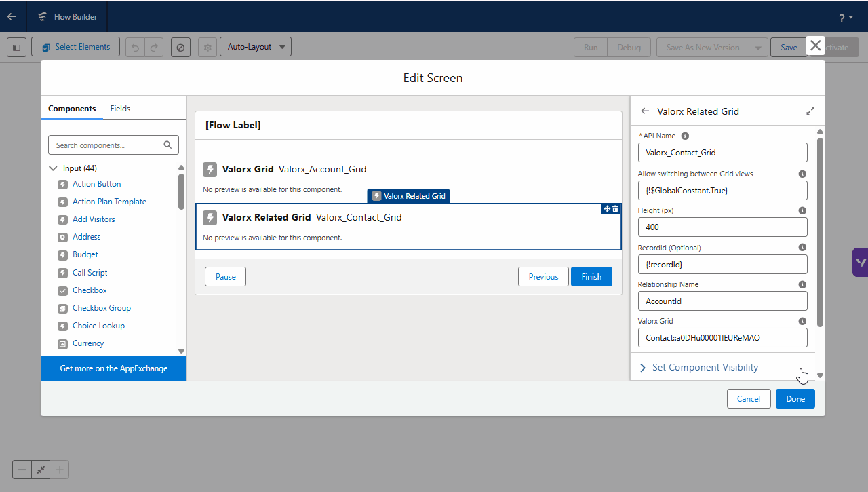
Task: Click the undo arrow icon
Action: [x=135, y=48]
